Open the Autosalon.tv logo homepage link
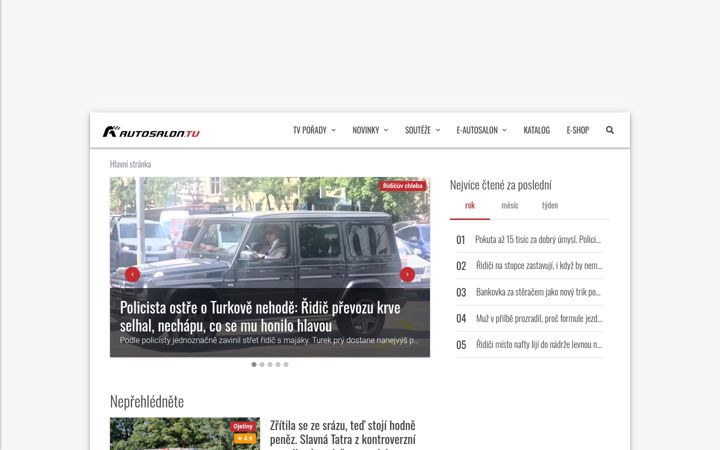This screenshot has width=720, height=450. pyautogui.click(x=151, y=132)
